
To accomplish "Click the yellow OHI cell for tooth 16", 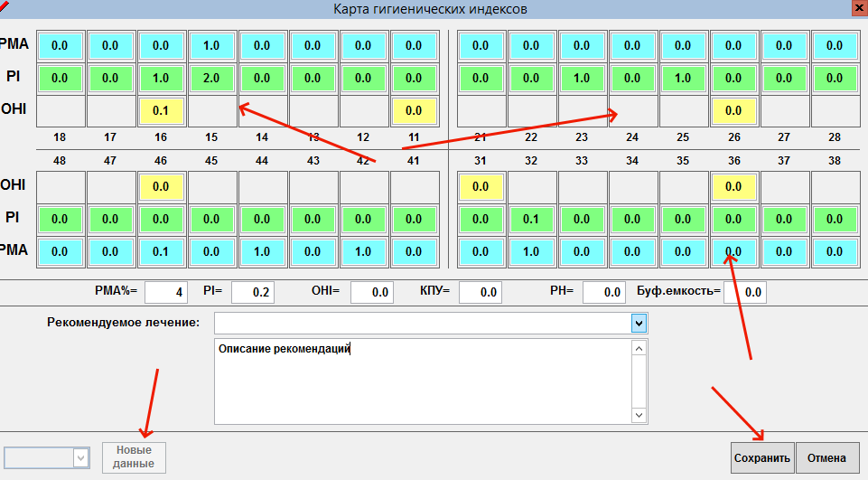I will pyautogui.click(x=163, y=111).
